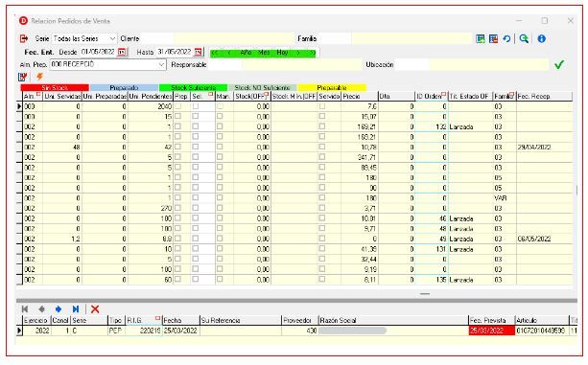588x365 pixels.
Task: Click Año in the green date bar
Action: tap(246, 53)
